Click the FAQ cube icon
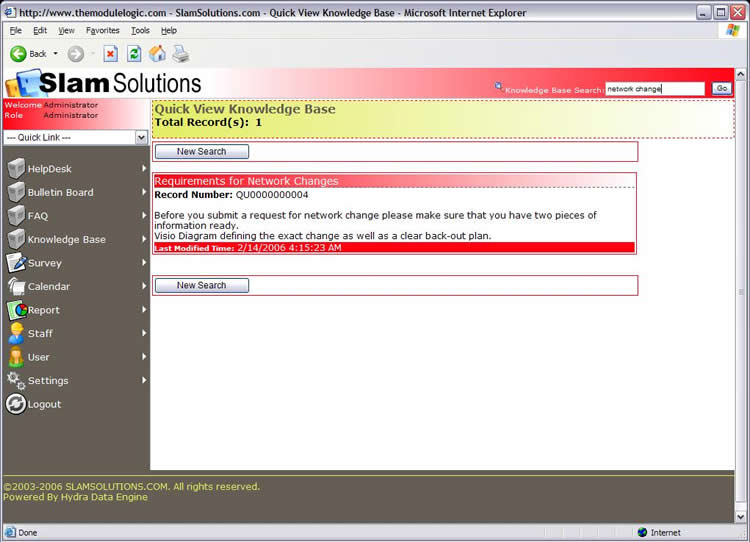This screenshot has width=750, height=542. [x=16, y=215]
